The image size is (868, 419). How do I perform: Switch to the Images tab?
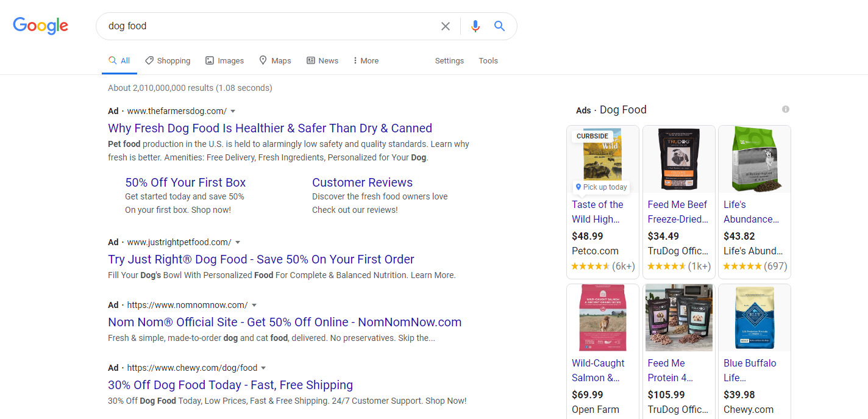(224, 60)
